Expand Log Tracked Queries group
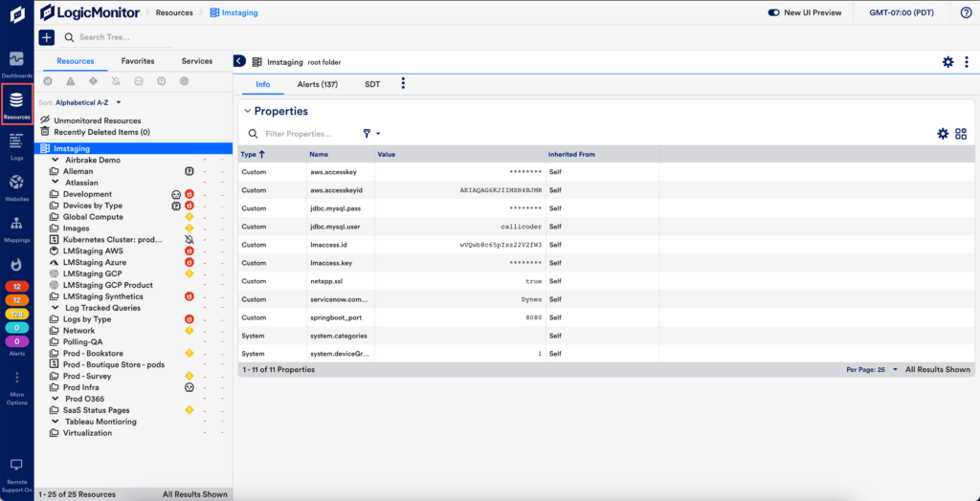Image resolution: width=980 pixels, height=501 pixels. click(55, 308)
